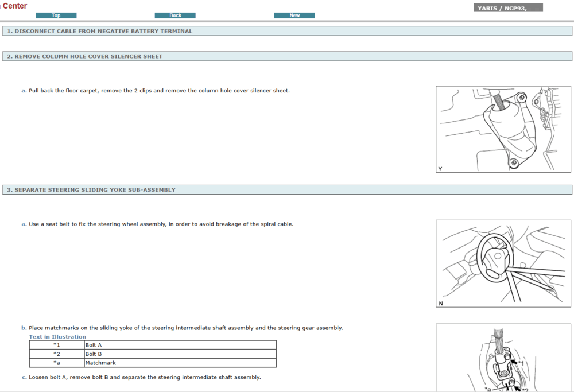The width and height of the screenshot is (574, 392).
Task: Open the steering intermediate shaft bolt illustration
Action: coord(503,358)
